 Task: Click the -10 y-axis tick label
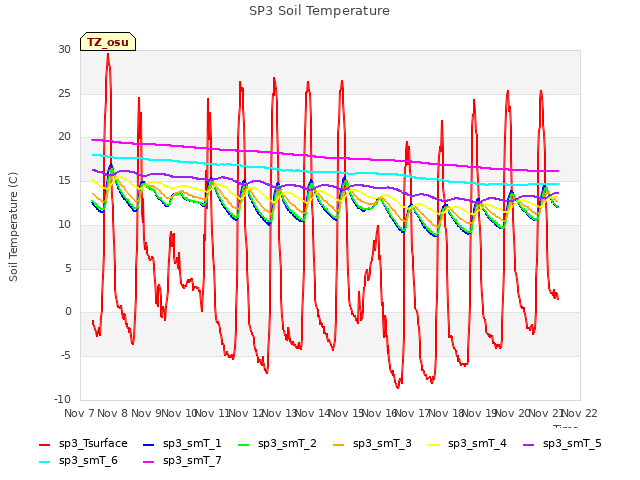(x=63, y=400)
